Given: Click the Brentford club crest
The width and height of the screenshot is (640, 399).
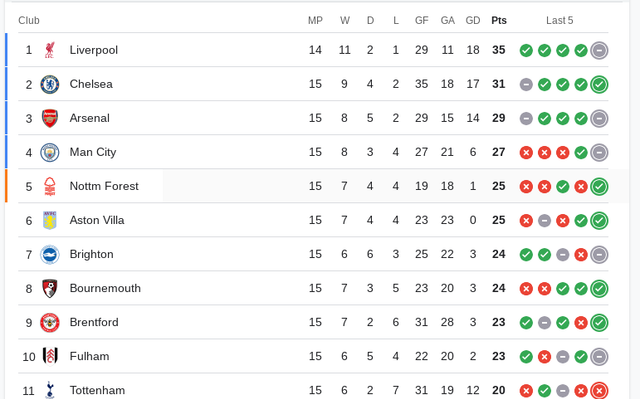Looking at the screenshot, I should point(50,323).
